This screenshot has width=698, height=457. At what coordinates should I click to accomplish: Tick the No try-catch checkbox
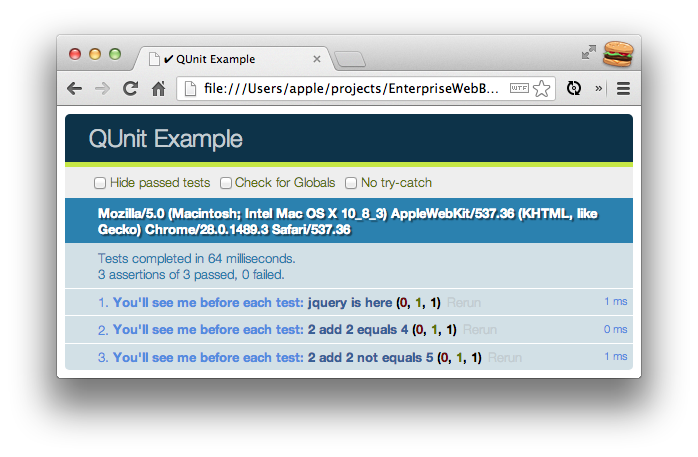coord(351,183)
